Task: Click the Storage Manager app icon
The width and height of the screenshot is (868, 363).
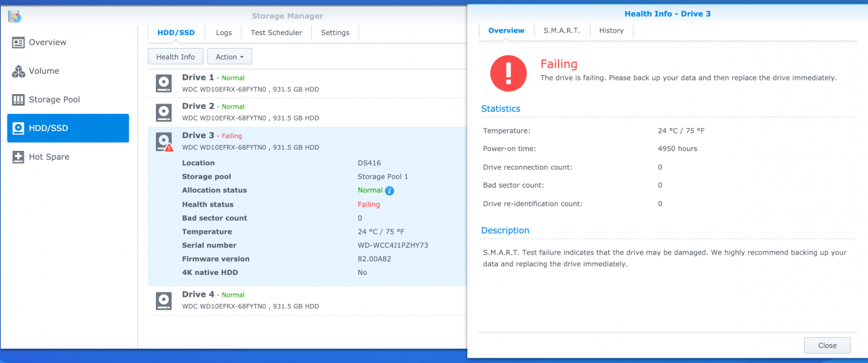Action: click(14, 16)
